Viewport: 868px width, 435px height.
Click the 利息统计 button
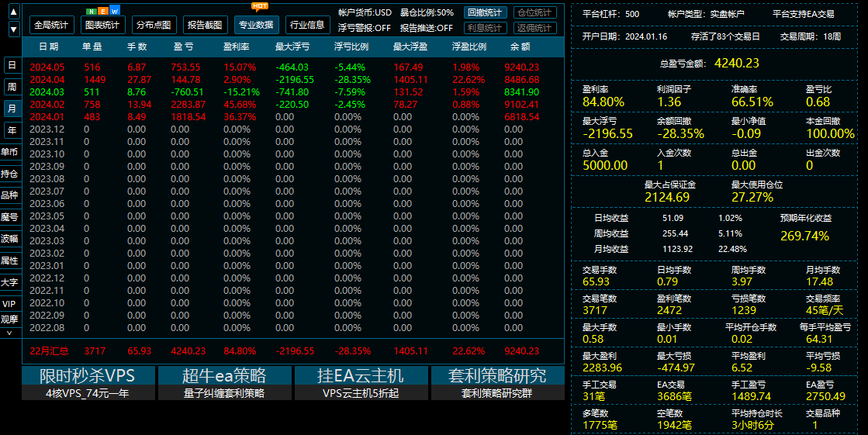click(x=485, y=28)
